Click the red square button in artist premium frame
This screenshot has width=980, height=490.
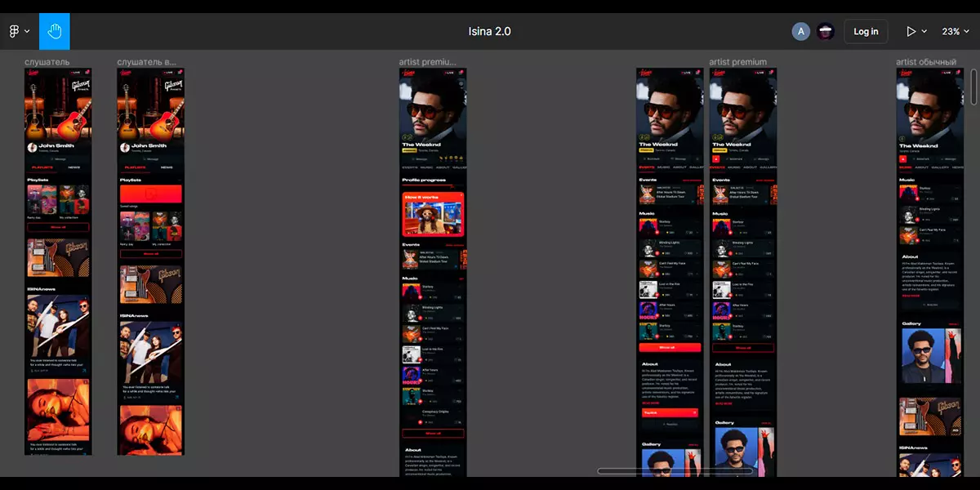click(x=717, y=158)
